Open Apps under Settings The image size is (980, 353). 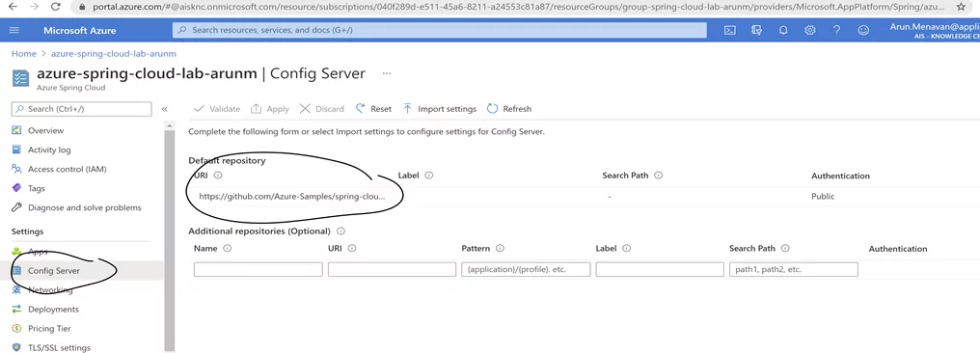[x=38, y=251]
